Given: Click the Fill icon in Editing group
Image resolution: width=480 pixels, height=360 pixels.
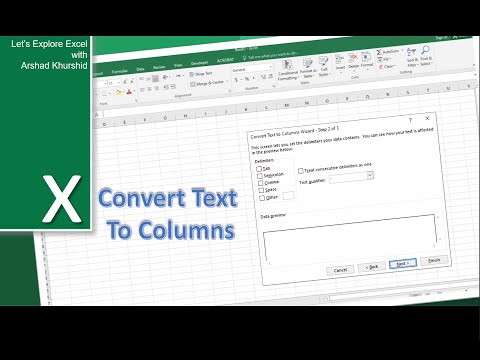Looking at the screenshot, I should pyautogui.click(x=380, y=60).
